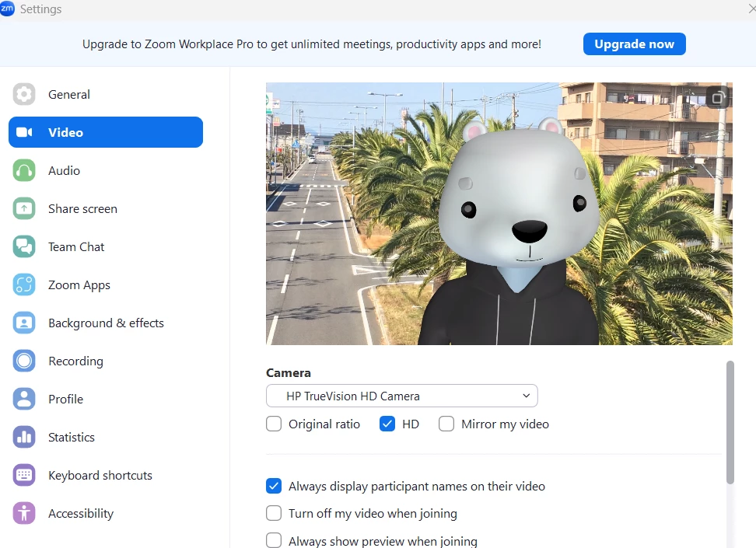The width and height of the screenshot is (756, 548).
Task: View Statistics section
Action: click(x=106, y=437)
